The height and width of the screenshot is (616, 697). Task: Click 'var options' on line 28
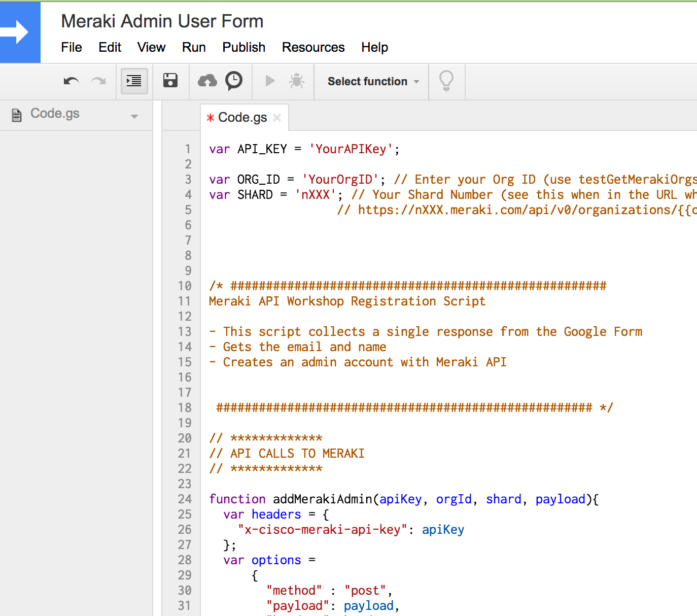pyautogui.click(x=262, y=560)
